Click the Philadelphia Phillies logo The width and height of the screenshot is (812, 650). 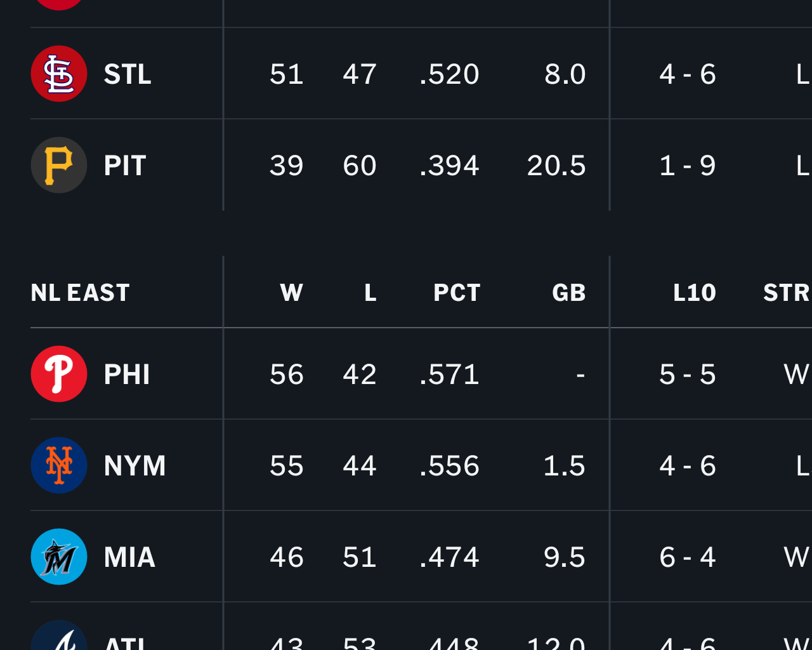[x=59, y=374]
